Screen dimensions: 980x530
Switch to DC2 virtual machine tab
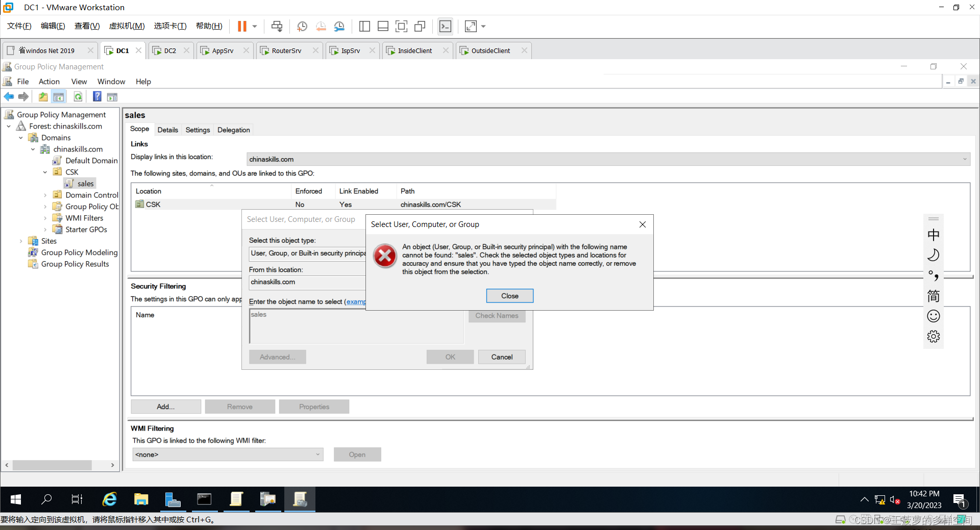(x=169, y=51)
